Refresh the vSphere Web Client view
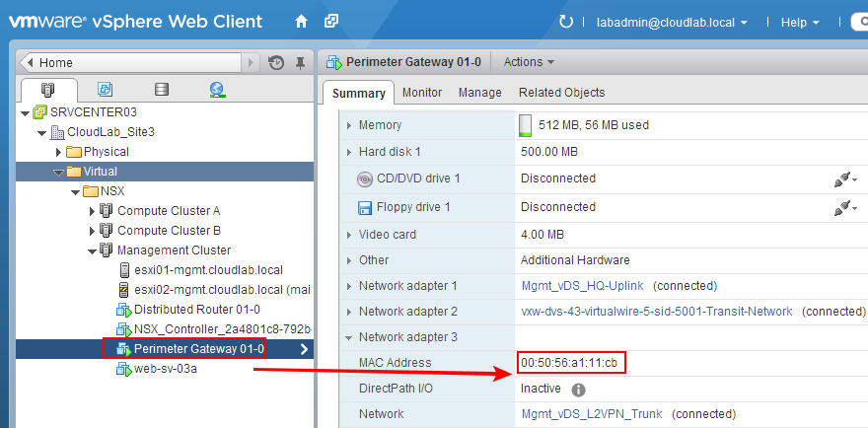Image resolution: width=868 pixels, height=428 pixels. point(566,22)
